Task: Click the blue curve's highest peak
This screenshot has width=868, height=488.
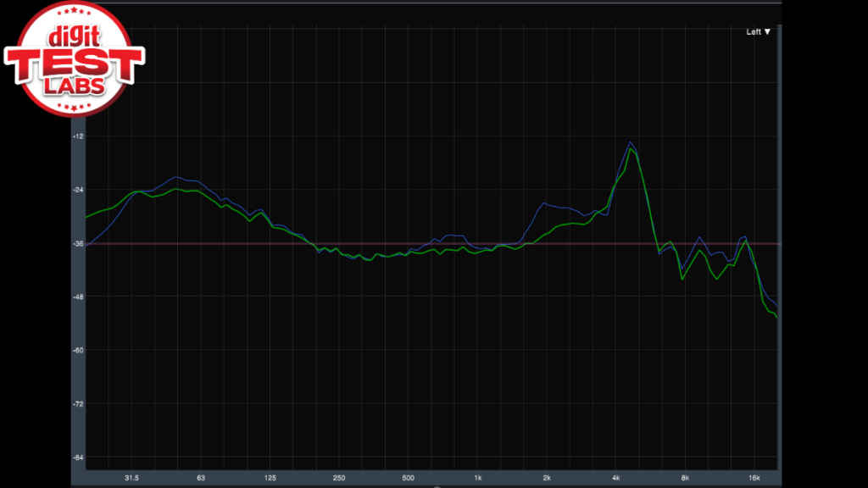Action: (631, 142)
